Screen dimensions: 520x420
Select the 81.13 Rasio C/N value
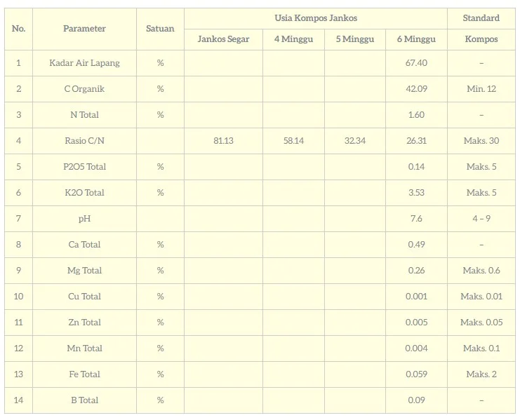pos(223,141)
